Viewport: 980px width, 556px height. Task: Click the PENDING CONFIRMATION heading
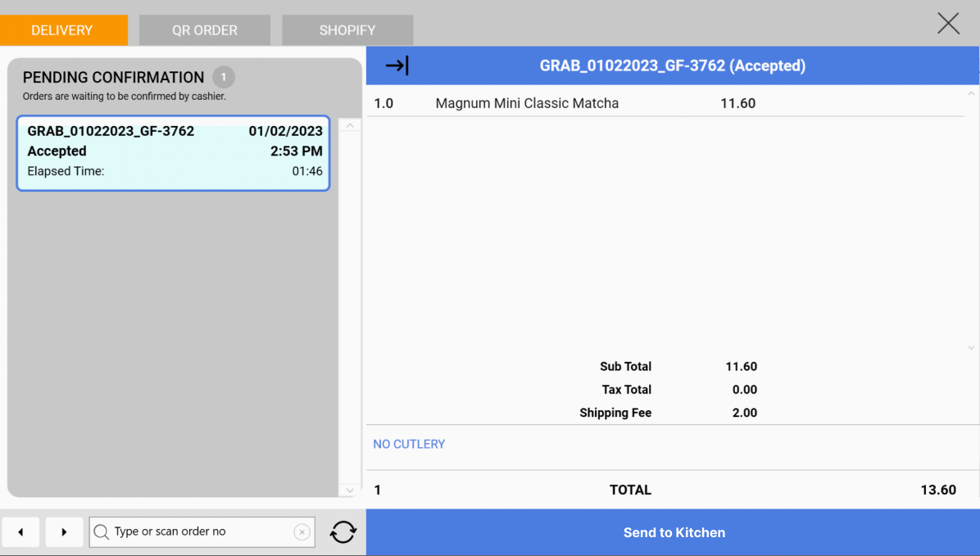[x=113, y=78]
